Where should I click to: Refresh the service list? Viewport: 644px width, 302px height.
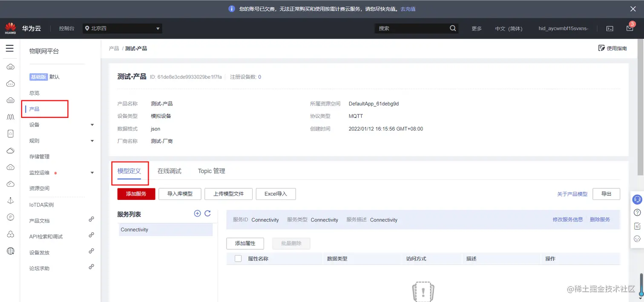click(208, 214)
